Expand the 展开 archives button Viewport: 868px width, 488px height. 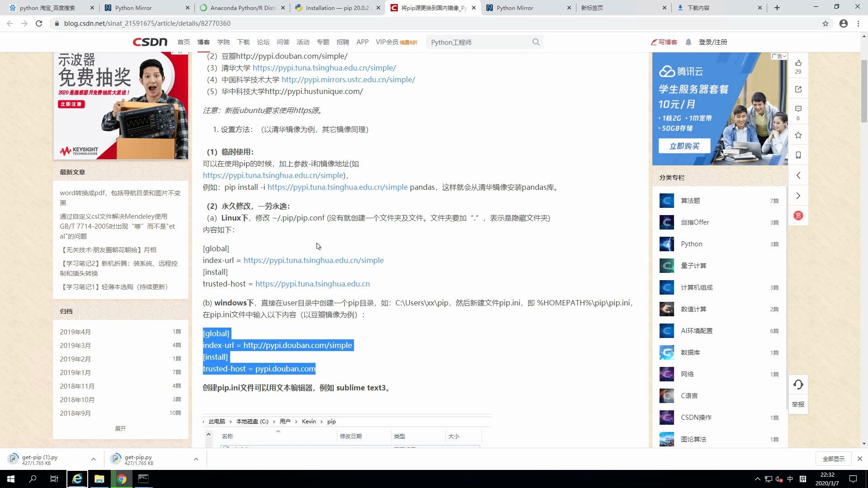click(119, 428)
